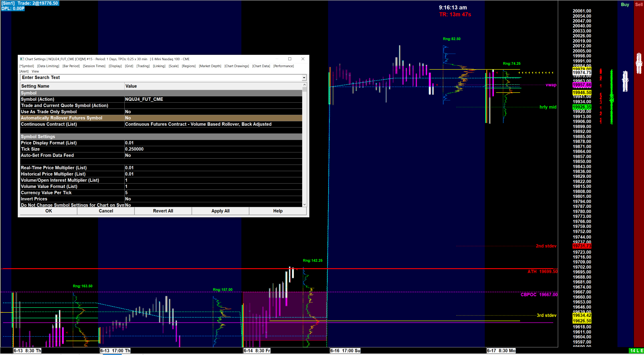This screenshot has height=355, width=644.
Task: Maximize the Chart Settings dialog
Action: 290,59
